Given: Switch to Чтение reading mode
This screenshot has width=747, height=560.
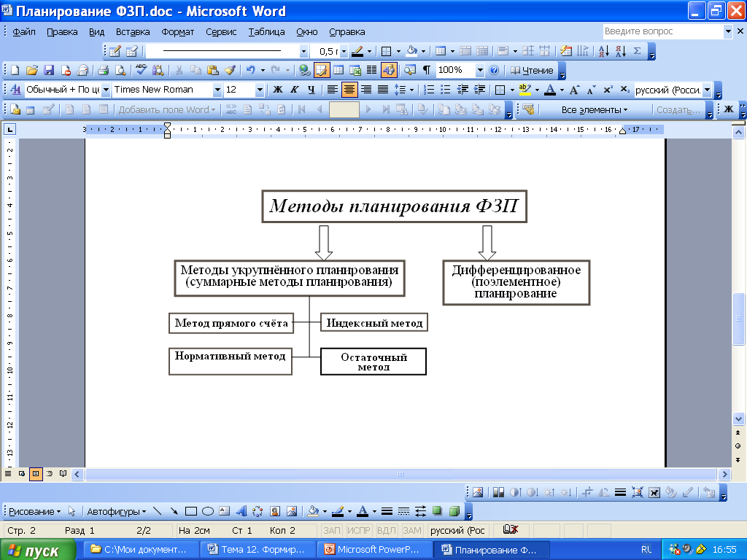Looking at the screenshot, I should 532,71.
